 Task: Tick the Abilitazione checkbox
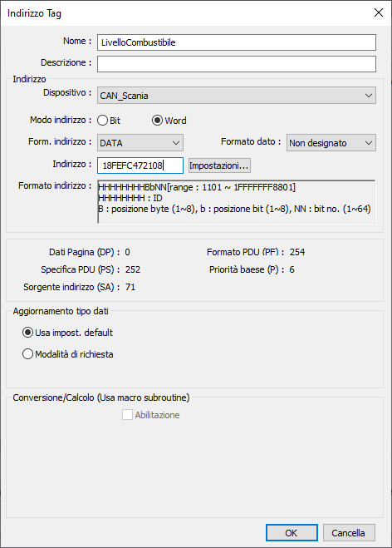click(x=127, y=415)
